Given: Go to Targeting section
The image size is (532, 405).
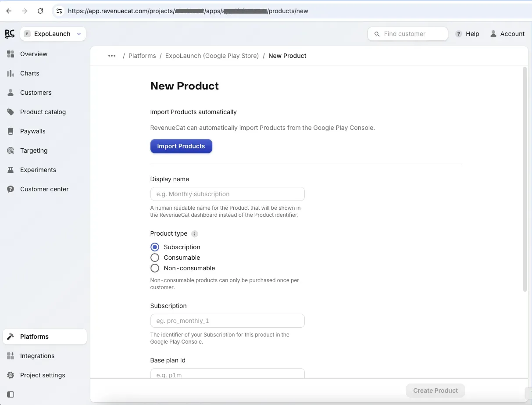Looking at the screenshot, I should coord(45,151).
